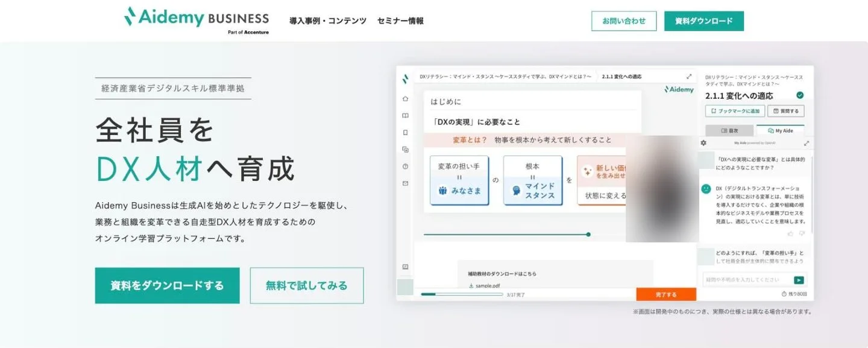Click the 無料で試してみる button

click(x=307, y=285)
